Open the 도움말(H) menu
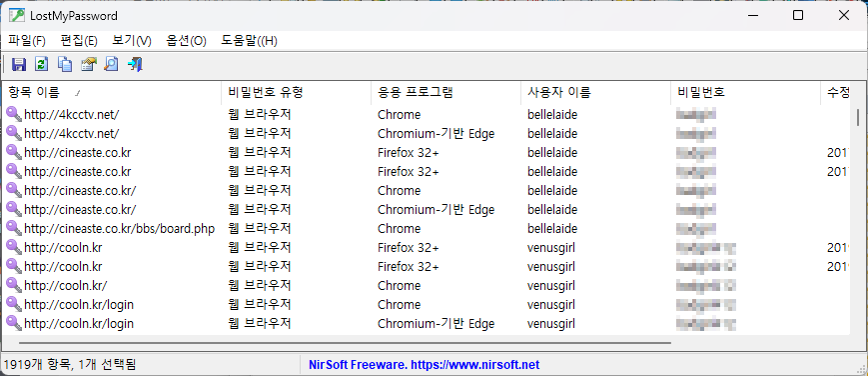 (249, 40)
